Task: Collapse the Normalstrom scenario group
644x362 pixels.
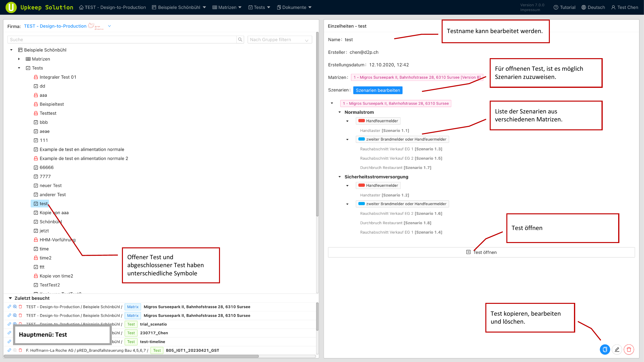Action: click(x=340, y=112)
